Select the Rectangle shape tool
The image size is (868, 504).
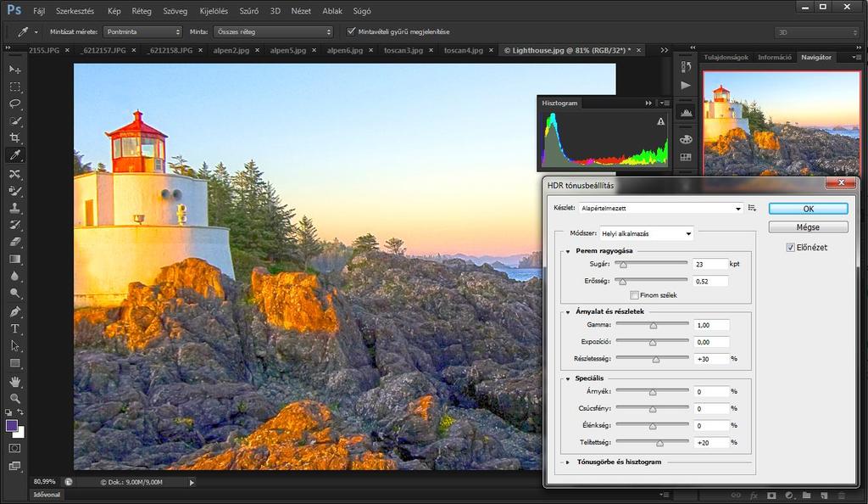[15, 363]
